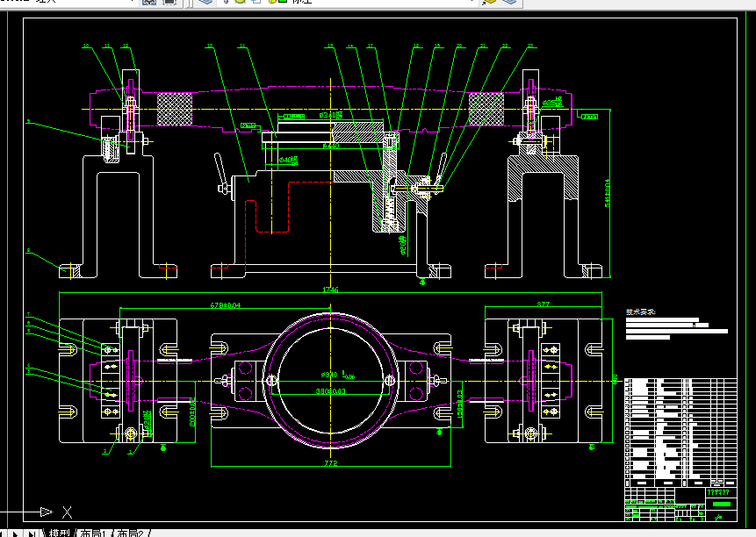Select the 772 width dimension text
This screenshot has height=537, width=756.
(x=331, y=462)
